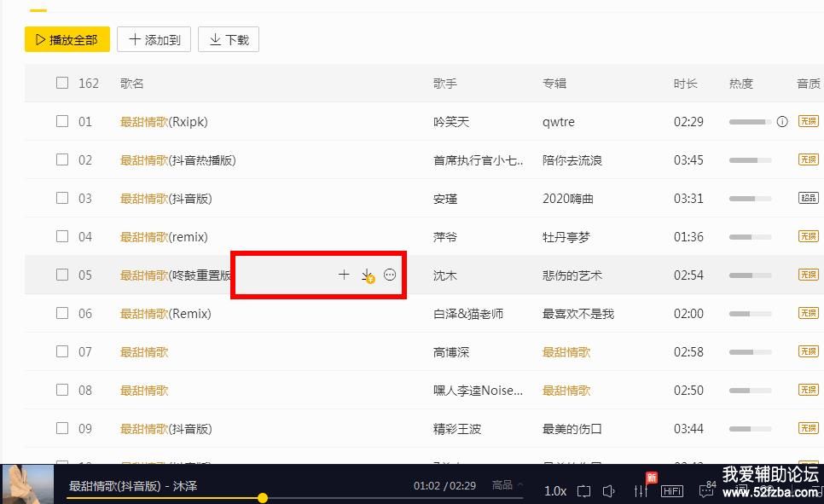This screenshot has width=824, height=504.
Task: Open album 最甜情歌 on row 07
Action: point(566,352)
